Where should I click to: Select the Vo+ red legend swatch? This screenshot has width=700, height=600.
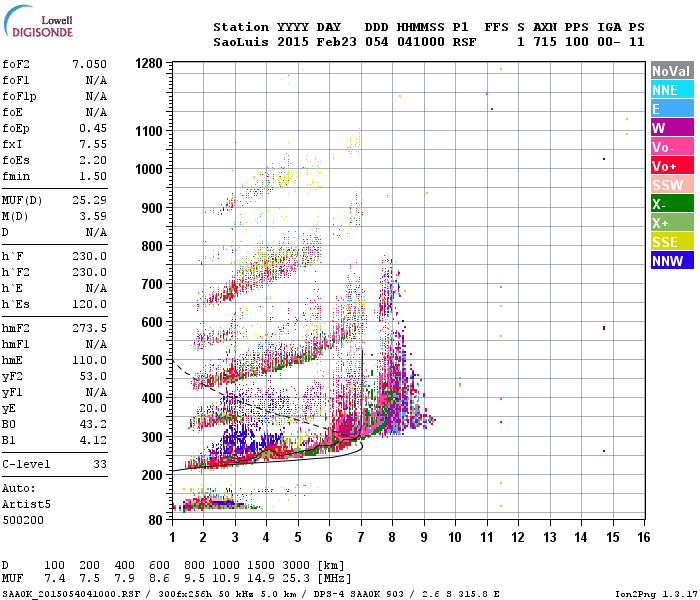pos(672,166)
